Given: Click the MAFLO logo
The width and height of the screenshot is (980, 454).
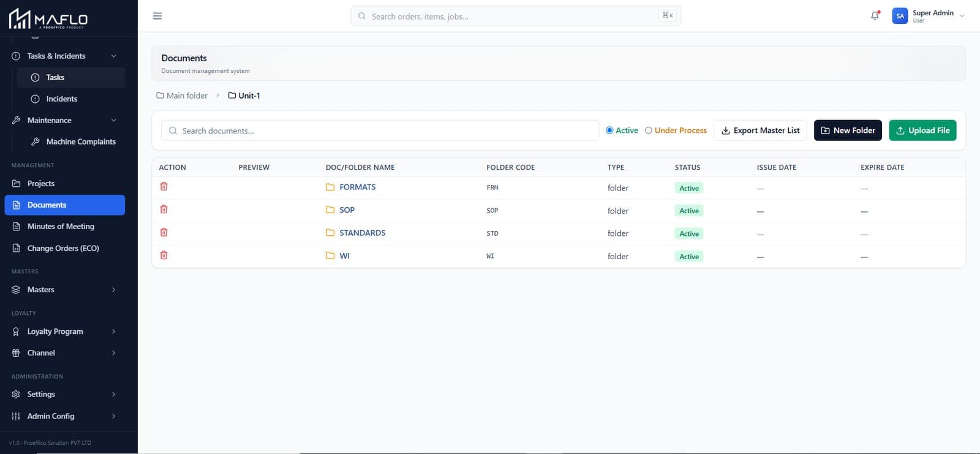Looking at the screenshot, I should [x=48, y=19].
